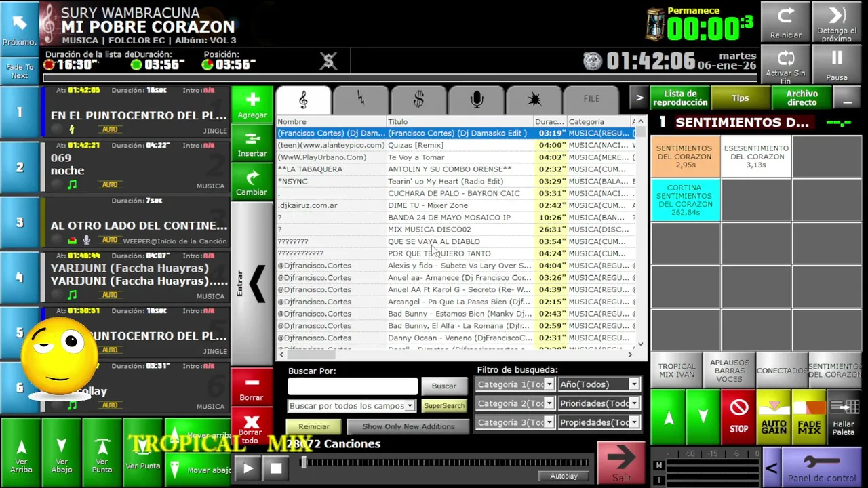Screen dimensions: 868x488
Task: Open the Archivo directo tab
Action: [802, 98]
